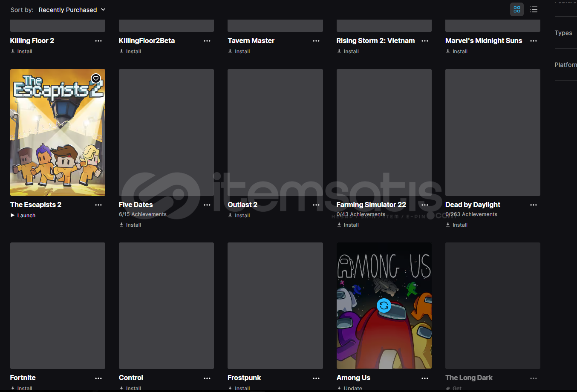Switch to list view layout
577x392 pixels.
pos(534,9)
